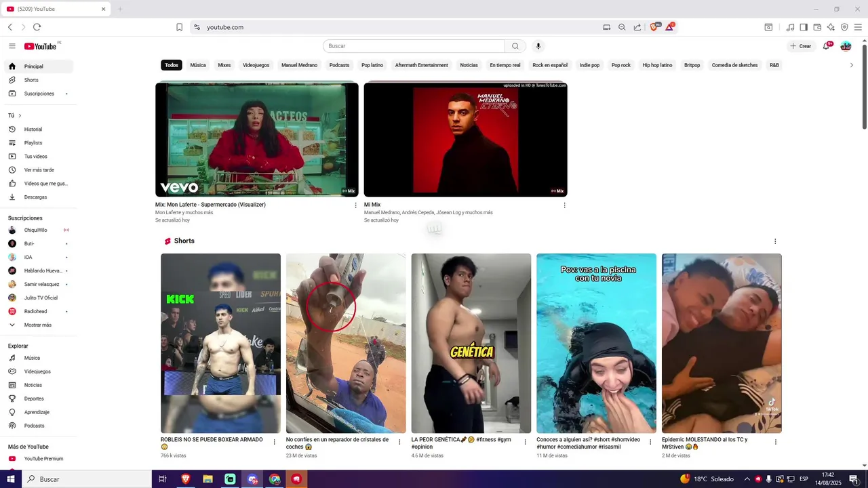
Task: Open YouTube Premium link
Action: click(39, 459)
